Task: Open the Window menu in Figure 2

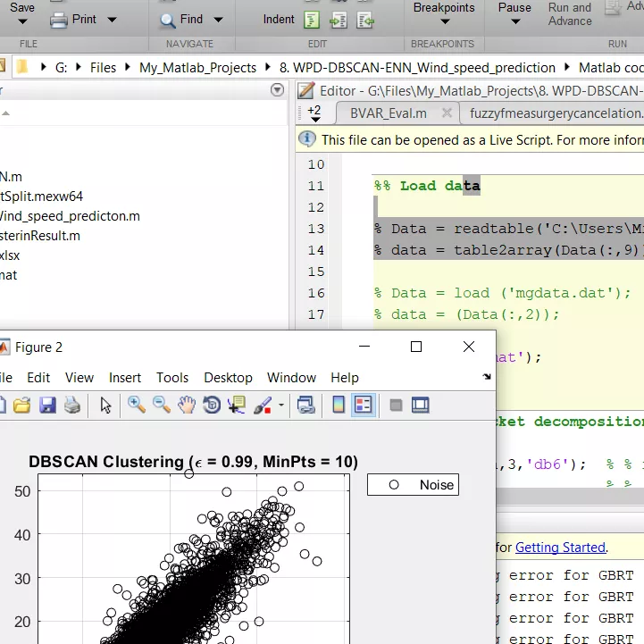Action: [x=291, y=378]
